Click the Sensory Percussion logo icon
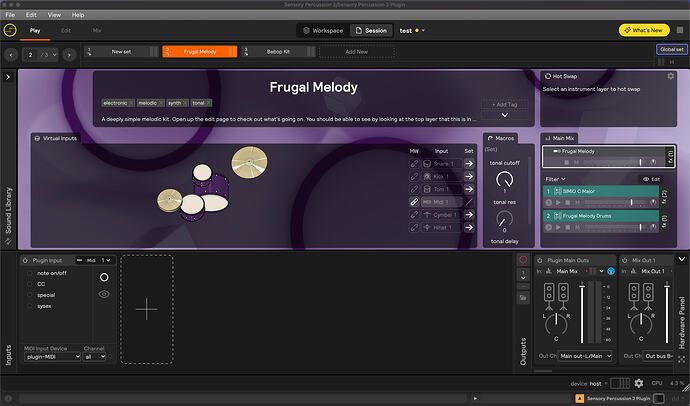 pos(10,30)
